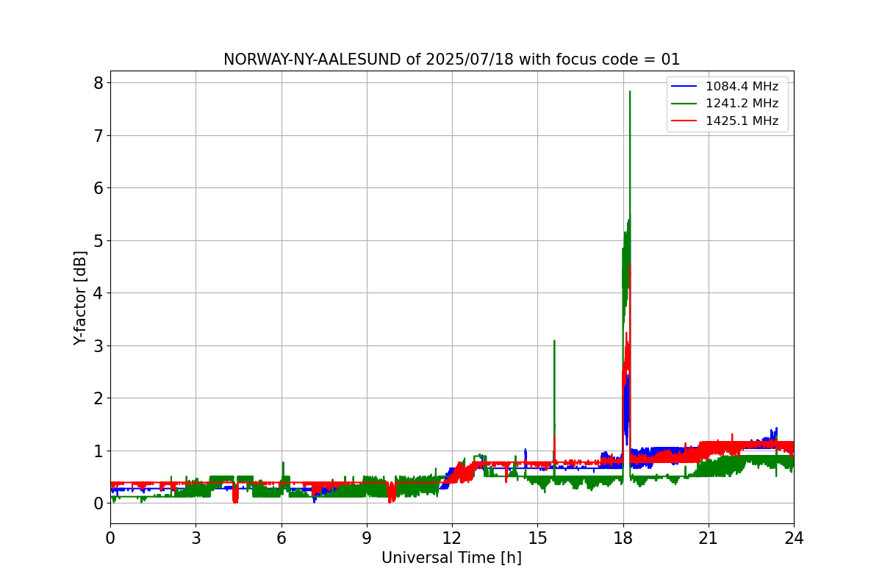882x588 pixels.
Task: Click x-axis tick label 15
Action: point(537,538)
